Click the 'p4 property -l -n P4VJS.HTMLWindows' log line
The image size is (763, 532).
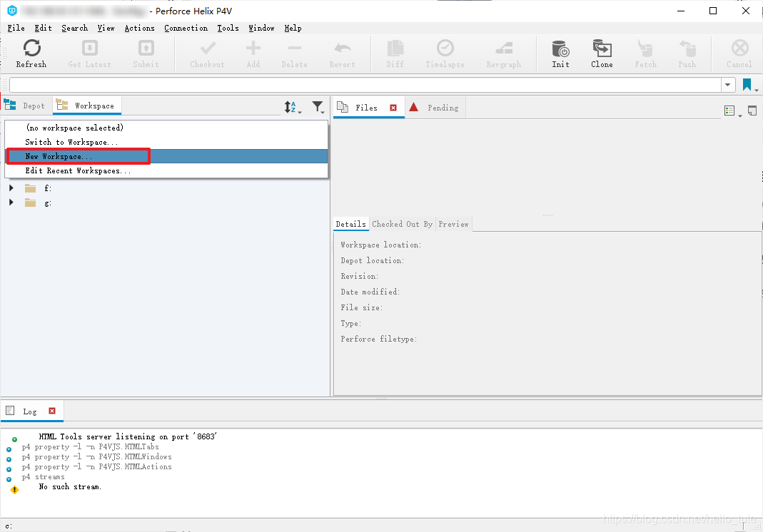pos(96,457)
